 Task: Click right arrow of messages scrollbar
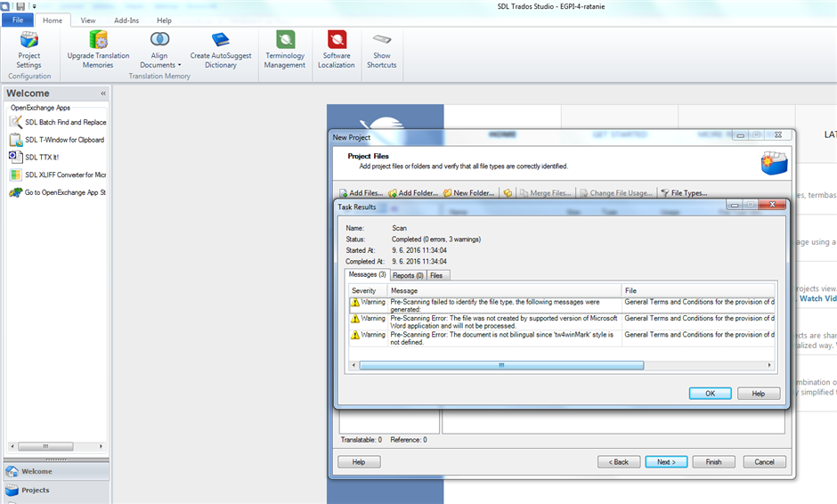coord(769,365)
